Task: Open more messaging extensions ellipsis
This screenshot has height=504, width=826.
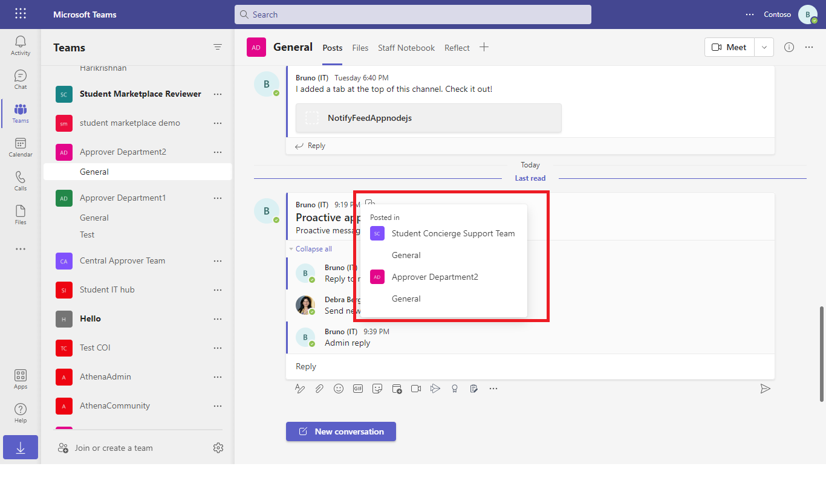Action: click(493, 389)
